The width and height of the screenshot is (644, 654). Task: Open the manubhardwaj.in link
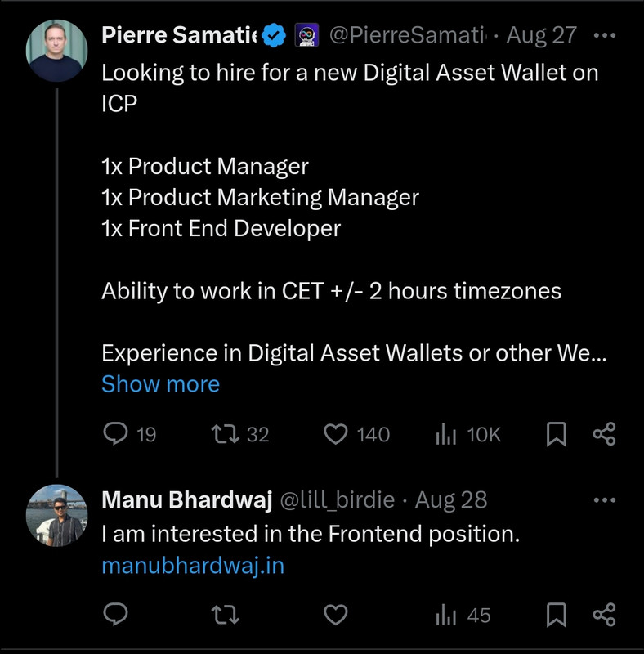pos(193,565)
